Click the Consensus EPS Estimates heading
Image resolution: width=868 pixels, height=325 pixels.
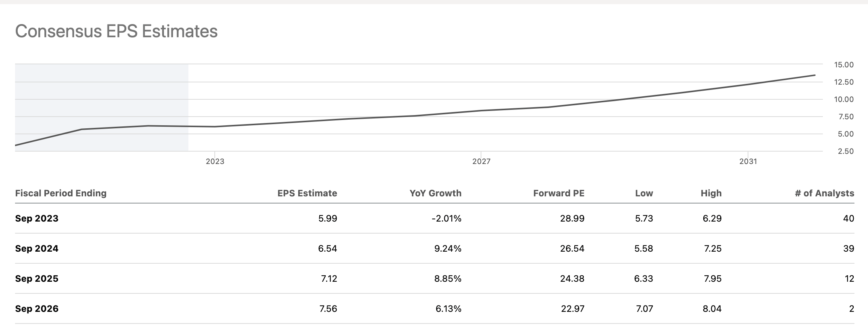pyautogui.click(x=116, y=31)
